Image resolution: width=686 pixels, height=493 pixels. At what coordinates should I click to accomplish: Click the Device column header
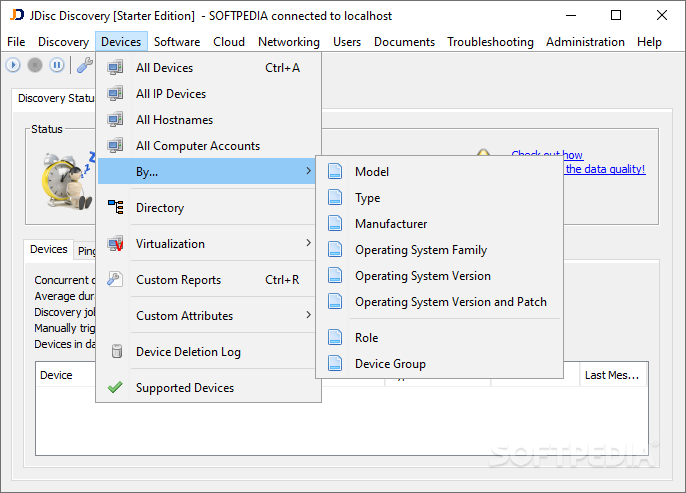tap(66, 375)
